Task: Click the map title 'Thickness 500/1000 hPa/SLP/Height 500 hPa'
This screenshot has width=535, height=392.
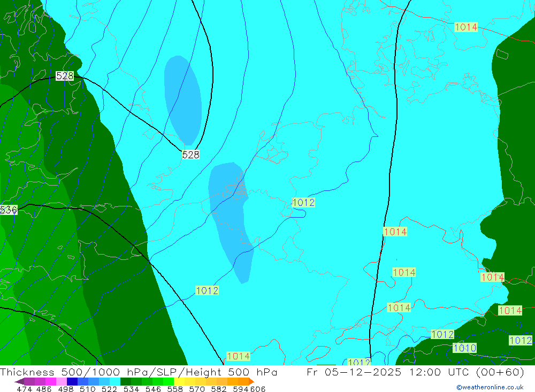Action: (139, 372)
